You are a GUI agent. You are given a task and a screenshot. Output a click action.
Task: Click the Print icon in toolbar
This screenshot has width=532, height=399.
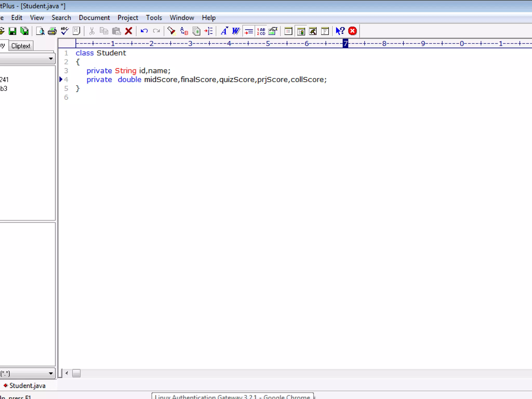click(52, 31)
